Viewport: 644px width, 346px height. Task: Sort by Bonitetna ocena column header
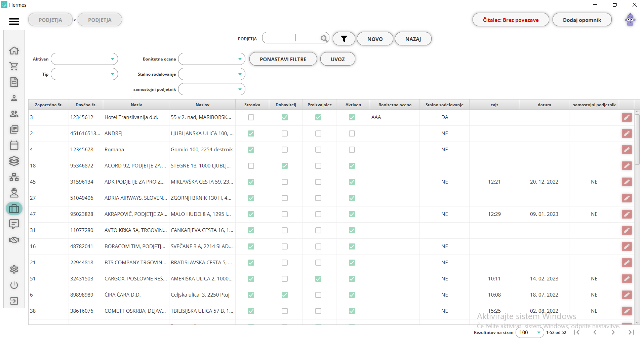395,105
